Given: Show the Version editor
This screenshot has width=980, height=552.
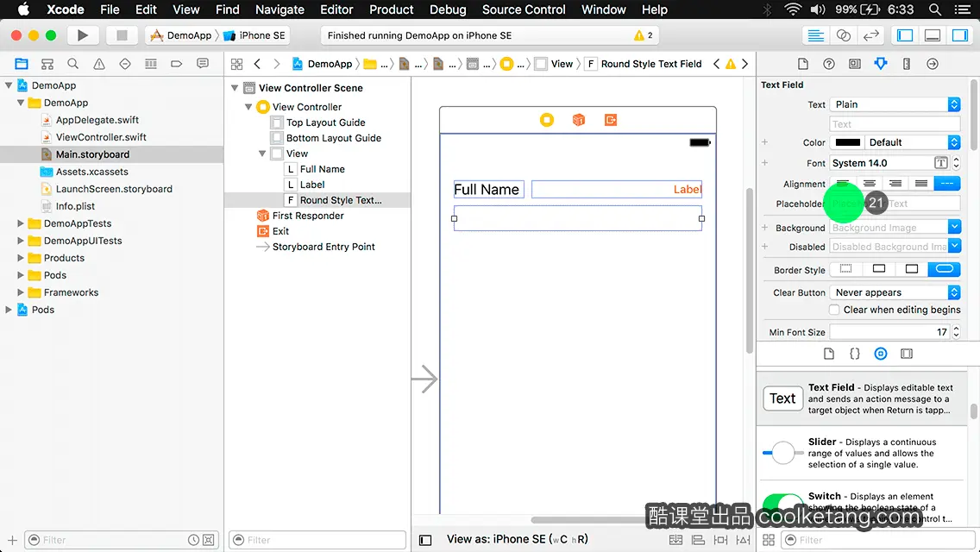Looking at the screenshot, I should pyautogui.click(x=870, y=35).
